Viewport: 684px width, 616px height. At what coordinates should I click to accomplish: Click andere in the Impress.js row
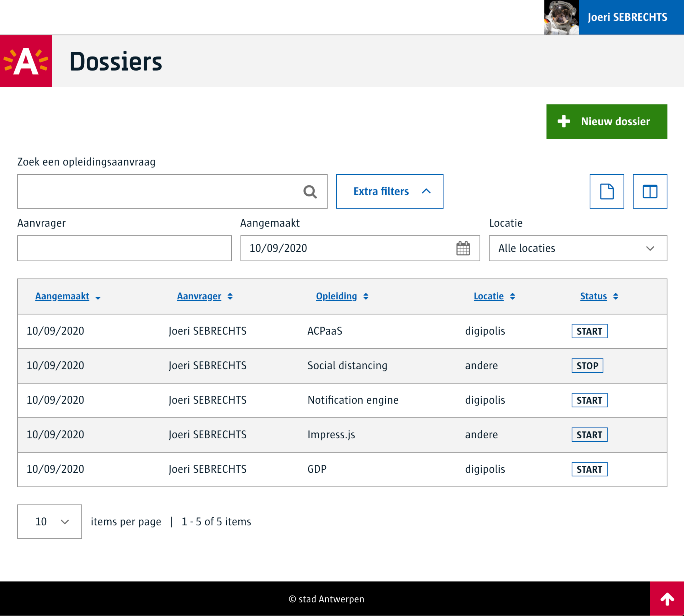pos(481,435)
